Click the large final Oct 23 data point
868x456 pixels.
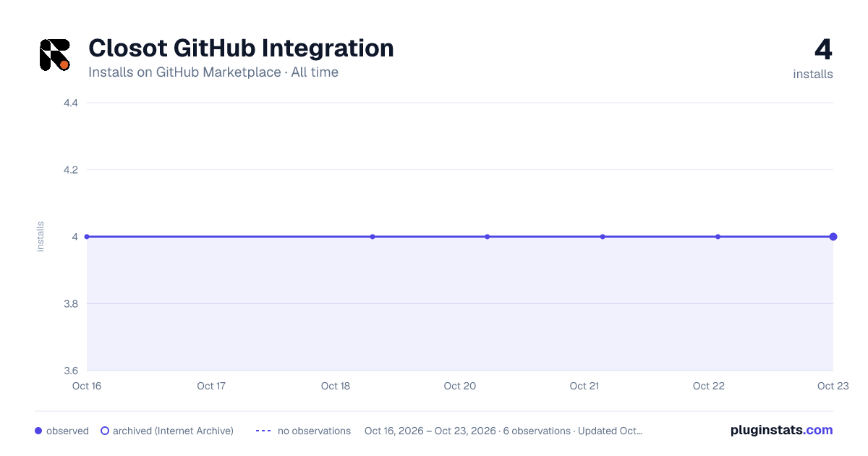[833, 237]
